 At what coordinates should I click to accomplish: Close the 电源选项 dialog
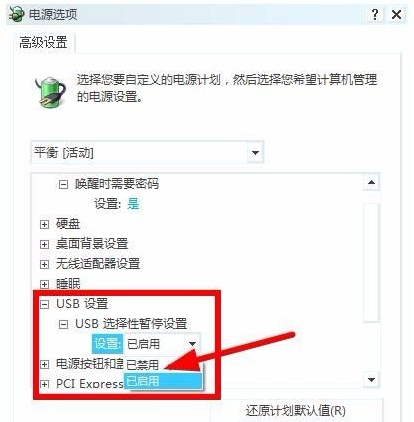coord(396,14)
